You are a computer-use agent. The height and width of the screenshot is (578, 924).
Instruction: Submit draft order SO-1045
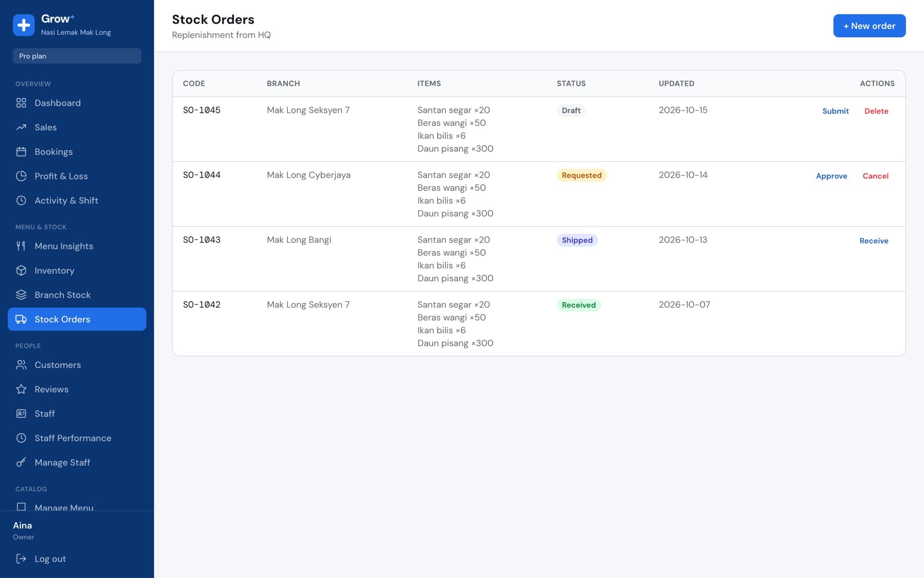835,111
